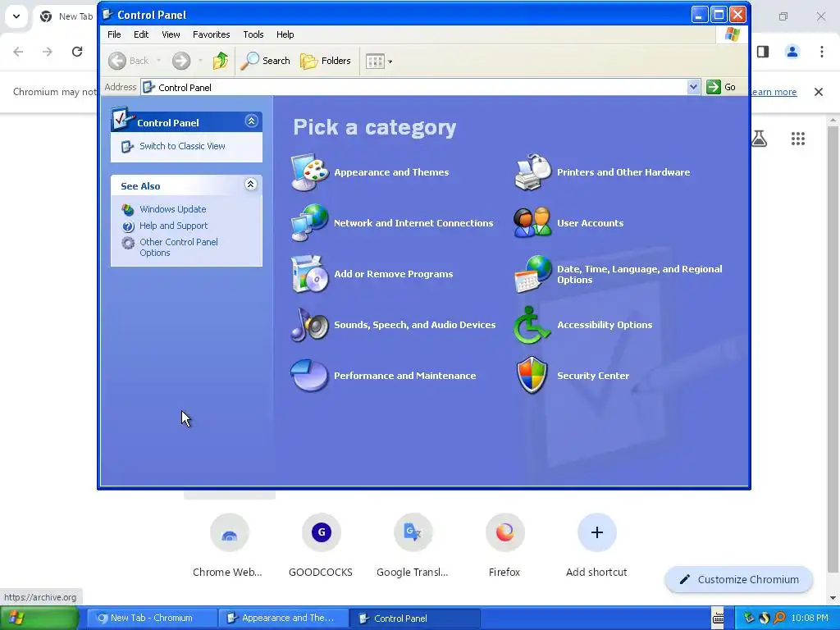Open the on-screen keyboard tray icon
Viewport: 840px width, 630px height.
[718, 618]
